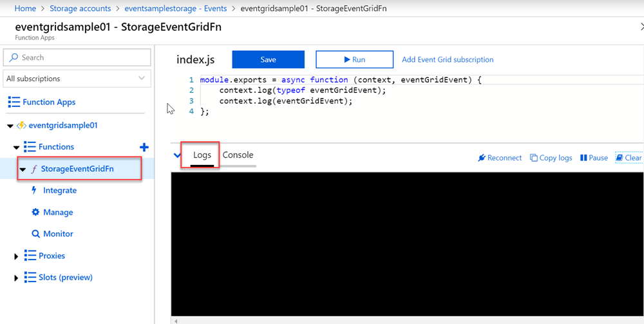644x324 pixels.
Task: Add a new function with plus icon
Action: 144,147
